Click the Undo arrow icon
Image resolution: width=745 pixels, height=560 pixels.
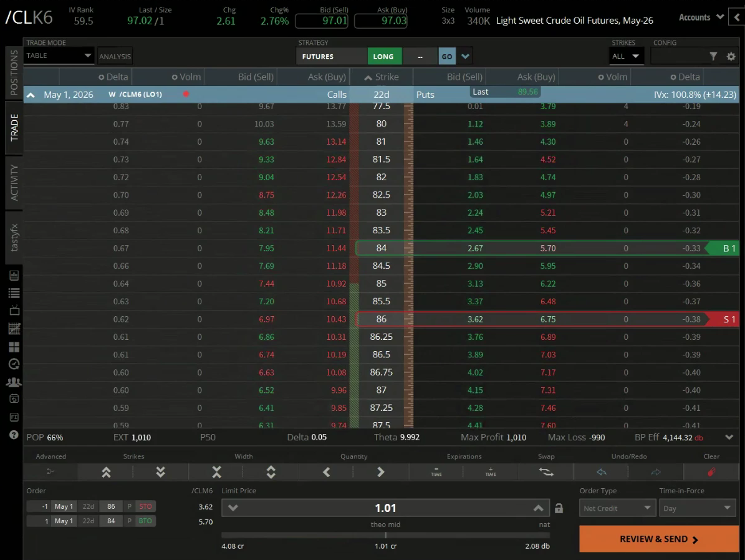click(601, 472)
